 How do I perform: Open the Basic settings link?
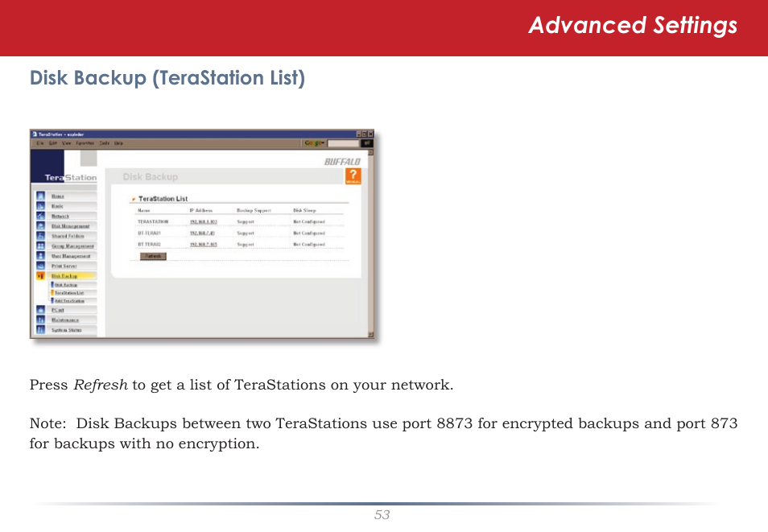(x=57, y=206)
